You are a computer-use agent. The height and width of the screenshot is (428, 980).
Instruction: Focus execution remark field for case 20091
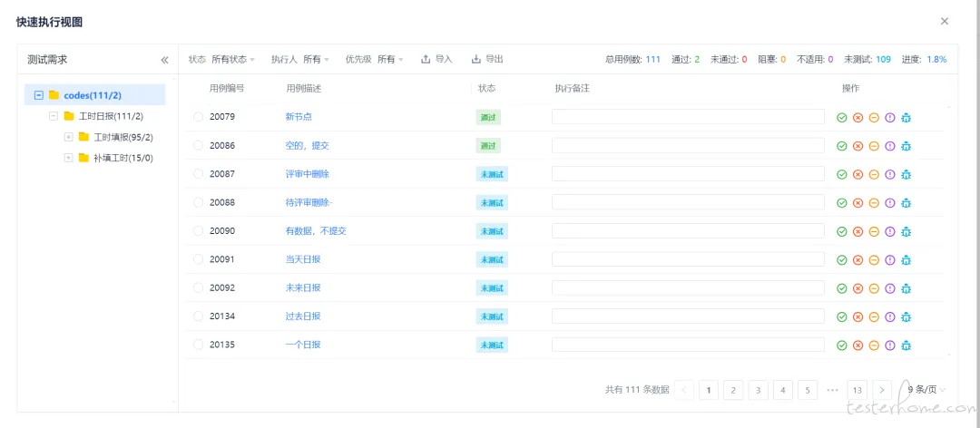point(688,259)
